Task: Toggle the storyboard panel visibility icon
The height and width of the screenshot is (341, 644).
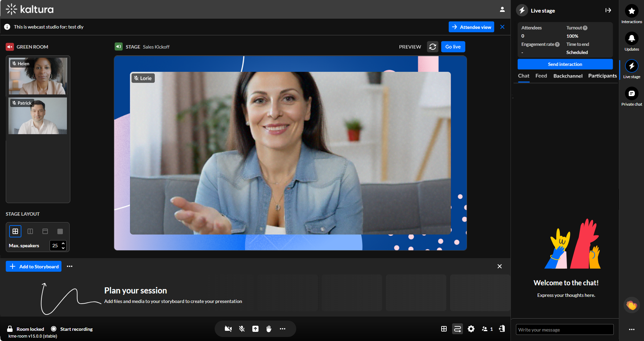Action: [x=458, y=329]
